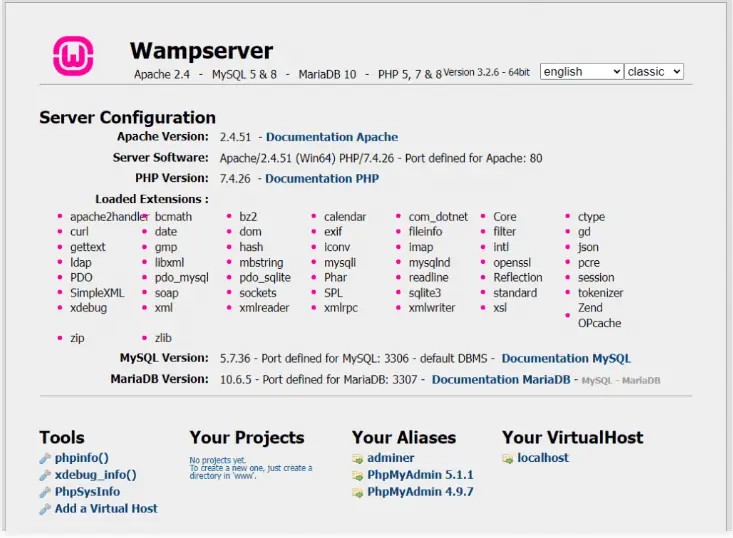
Task: Click the gettext extension entry
Action: [x=88, y=247]
